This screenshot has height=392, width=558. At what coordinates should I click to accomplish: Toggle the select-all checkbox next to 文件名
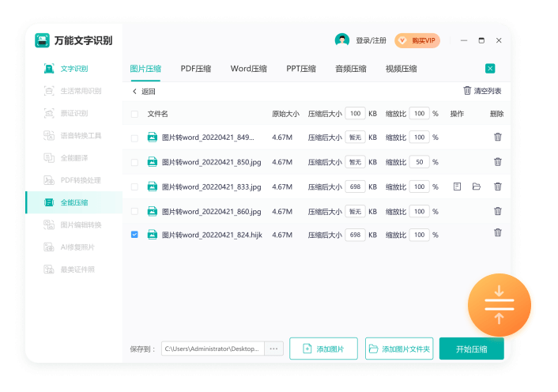(x=134, y=114)
